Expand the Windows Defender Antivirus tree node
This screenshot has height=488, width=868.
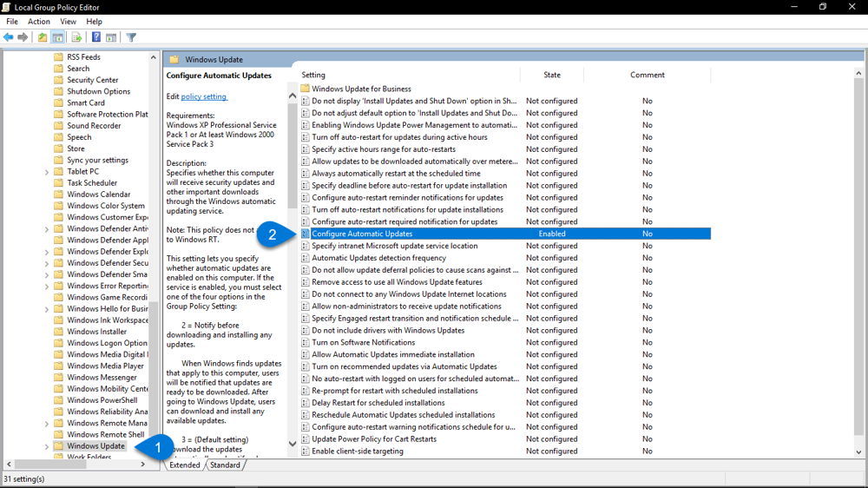tap(47, 228)
